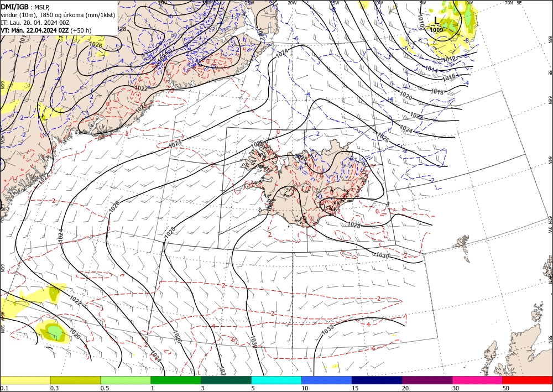Choose the blue 10–15 legend swatch
The image size is (553, 392).
327,380
